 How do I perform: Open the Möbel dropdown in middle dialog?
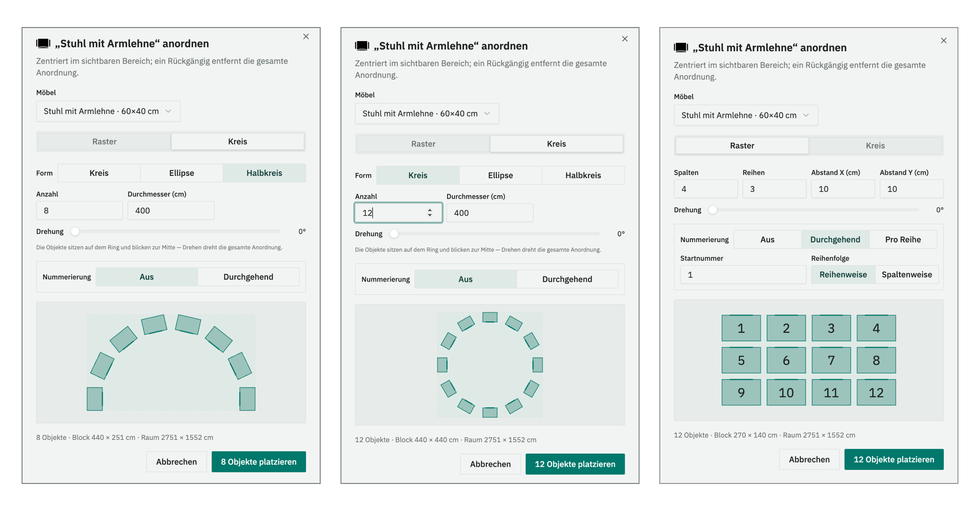[427, 113]
